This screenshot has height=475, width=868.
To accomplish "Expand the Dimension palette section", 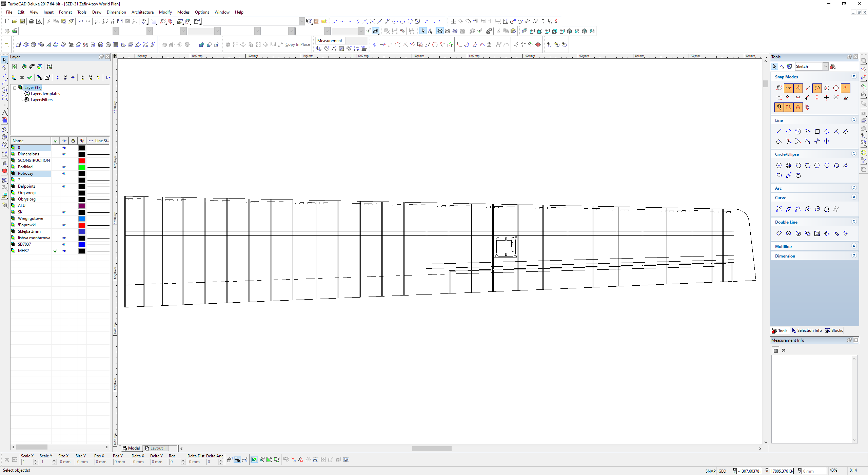I will (854, 255).
